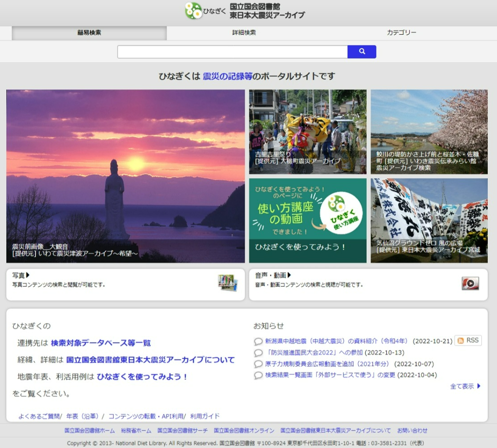The image size is (497, 448).
Task: Click ひなぎくを使ってみよう！ link in info panel
Action: 142,377
